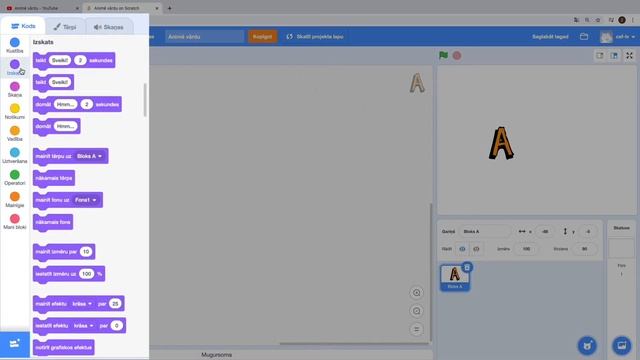Click the red stop button
Viewport: 640px width, 360px height.
pyautogui.click(x=457, y=56)
